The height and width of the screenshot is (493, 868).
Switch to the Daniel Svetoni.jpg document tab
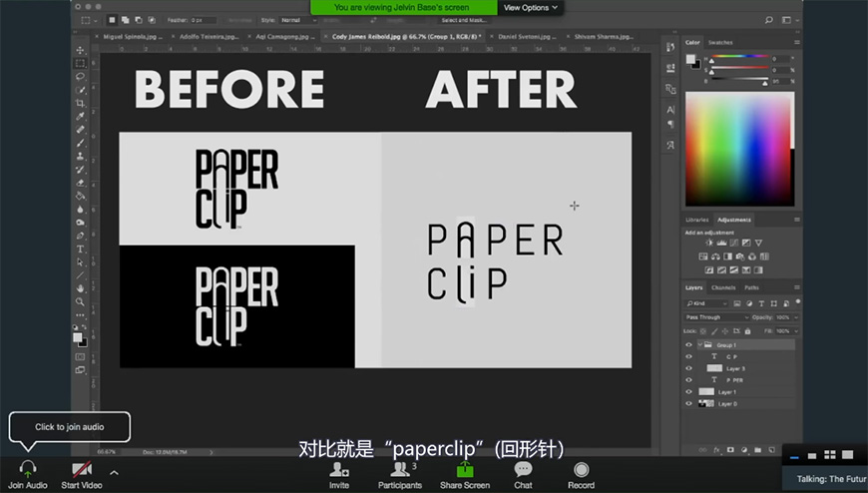coord(526,37)
